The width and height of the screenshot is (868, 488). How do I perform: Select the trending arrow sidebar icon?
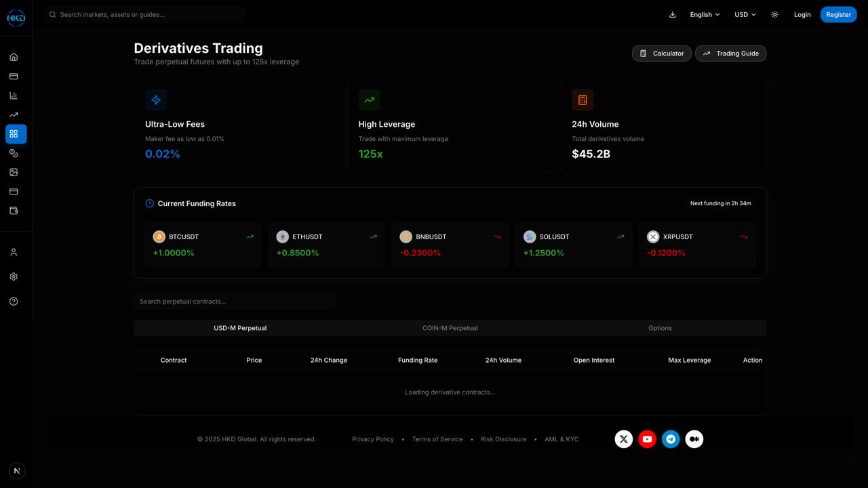[x=14, y=115]
